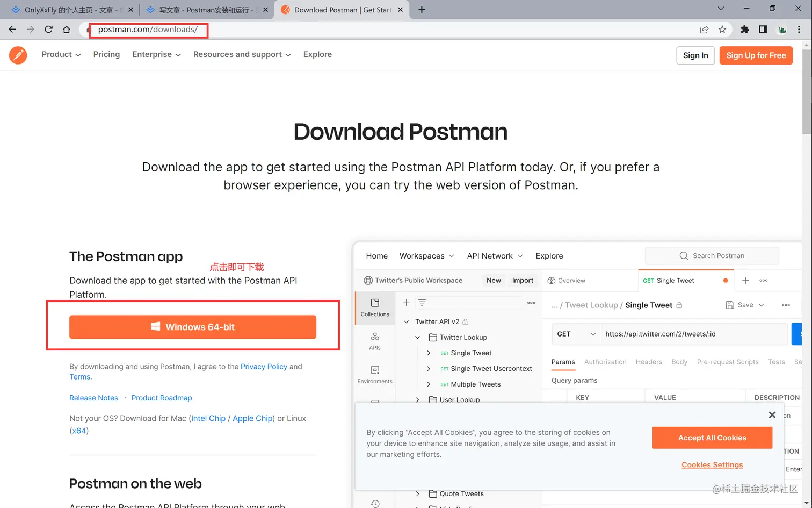The height and width of the screenshot is (508, 812).
Task: Download for Mac Apple Chip
Action: coord(252,418)
